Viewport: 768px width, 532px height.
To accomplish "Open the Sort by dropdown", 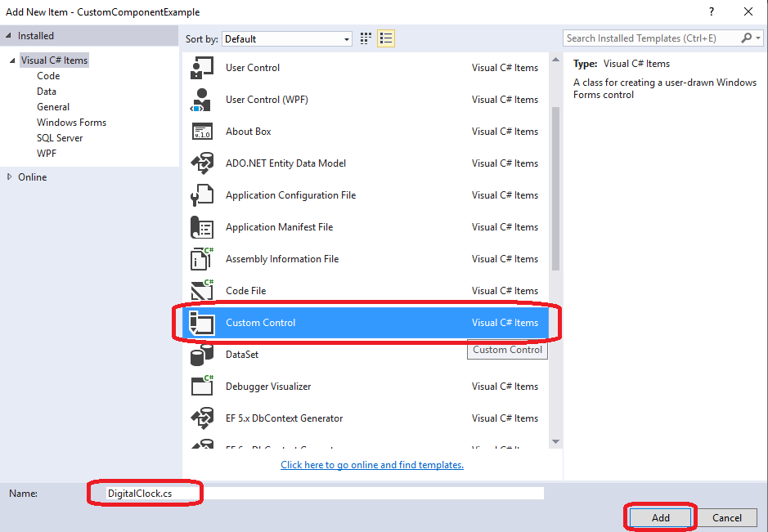I will (287, 38).
